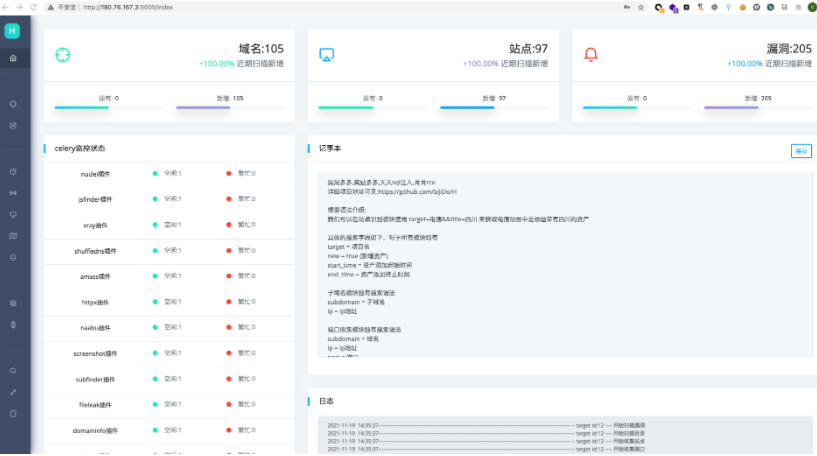Open the puzzle-piece extensions menu
817x456 pixels.
coord(798,7)
